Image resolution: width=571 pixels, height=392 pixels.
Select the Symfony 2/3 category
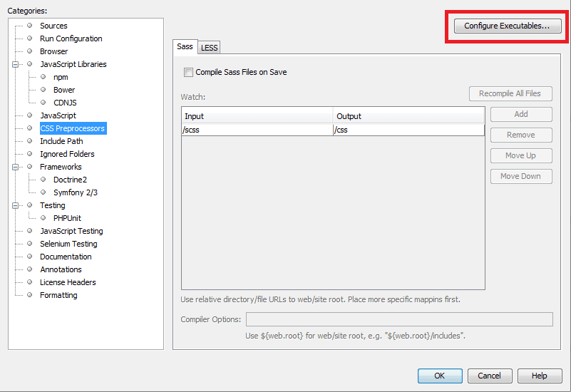click(76, 192)
